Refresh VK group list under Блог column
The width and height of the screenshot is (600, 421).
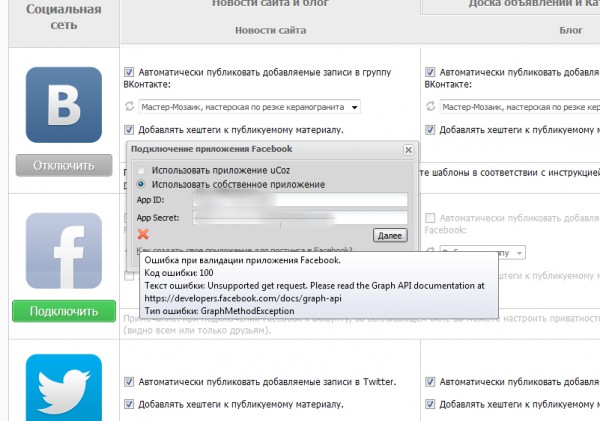point(430,106)
